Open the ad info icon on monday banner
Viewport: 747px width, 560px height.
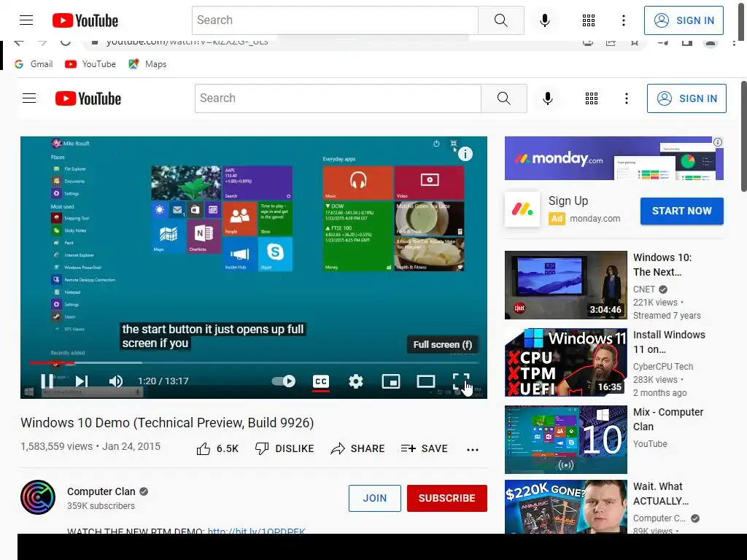(718, 142)
